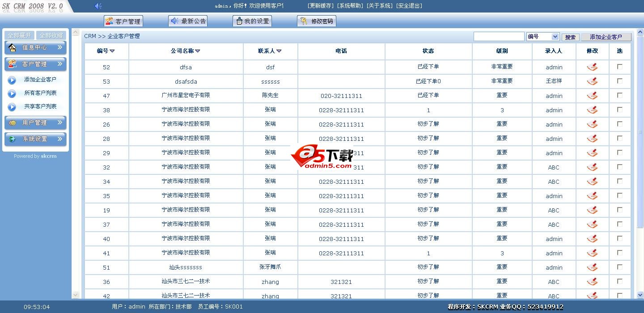This screenshot has width=644, height=313.
Task: Click the sidebar divider scroll-down arrow
Action: click(75, 295)
